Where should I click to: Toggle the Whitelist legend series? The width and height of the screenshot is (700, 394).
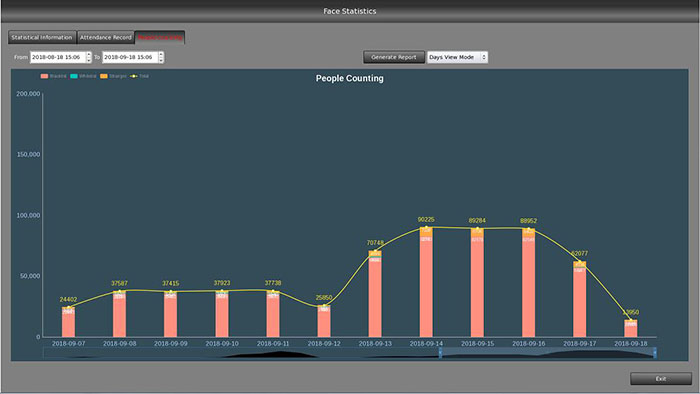(83, 76)
